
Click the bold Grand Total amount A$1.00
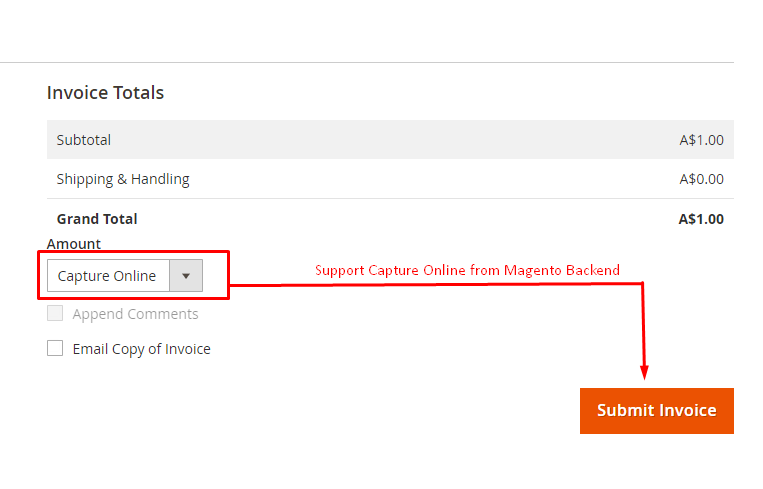pos(701,219)
